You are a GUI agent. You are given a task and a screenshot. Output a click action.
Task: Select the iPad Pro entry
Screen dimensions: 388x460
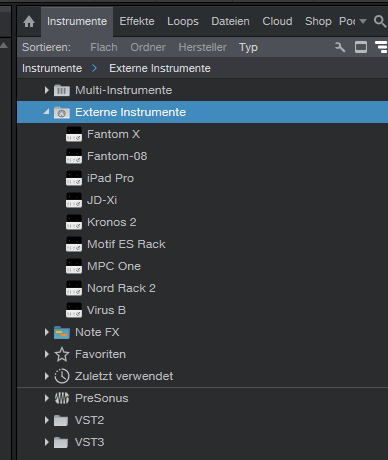[x=110, y=178]
